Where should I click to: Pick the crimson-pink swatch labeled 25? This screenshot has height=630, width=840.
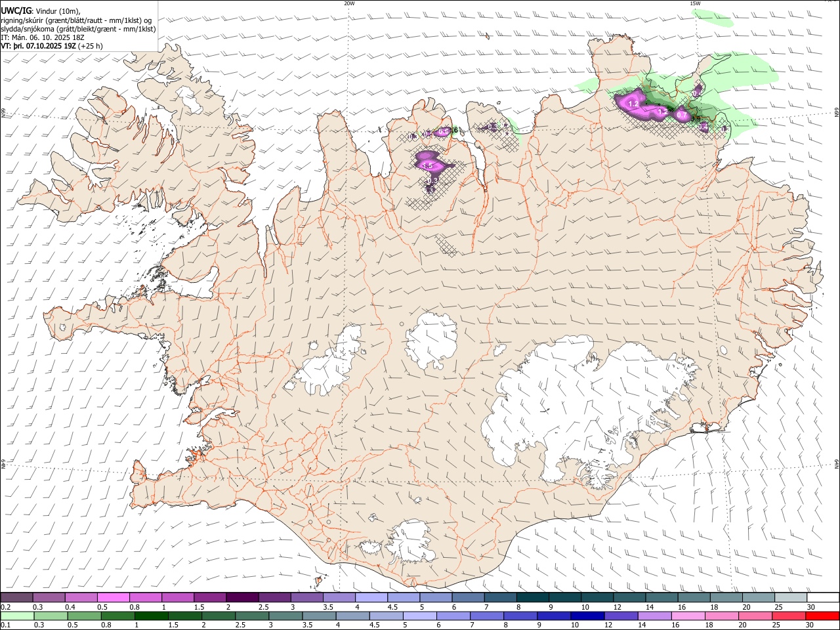pyautogui.click(x=788, y=616)
